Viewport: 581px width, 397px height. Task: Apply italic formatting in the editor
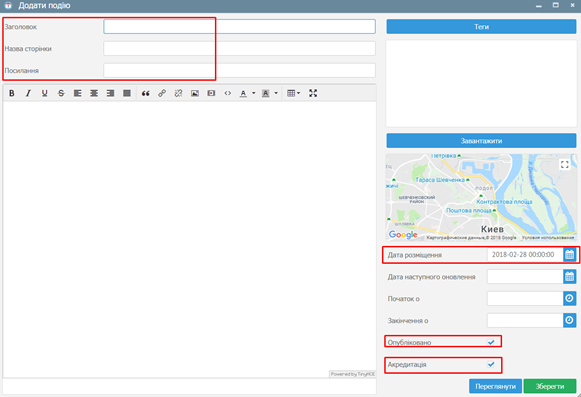[x=28, y=93]
